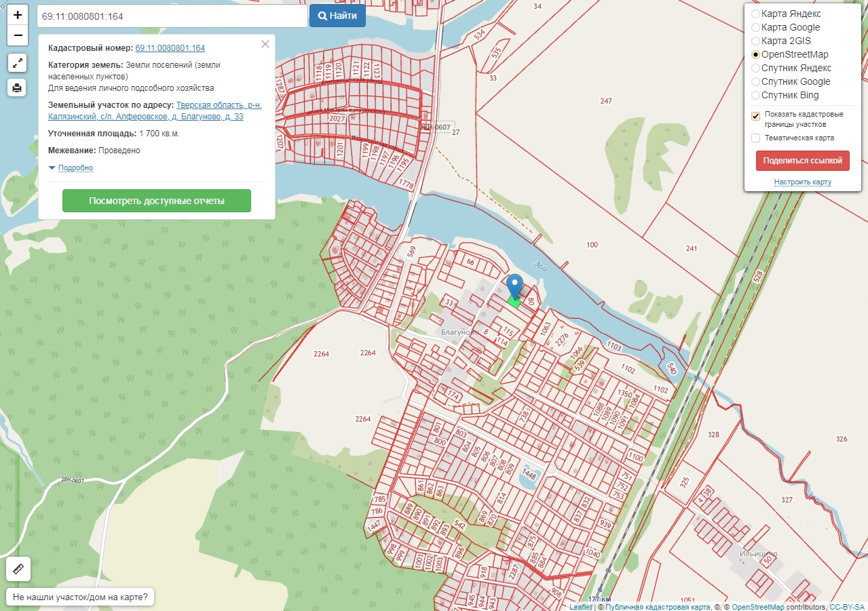Click parcel number 100 on map
Screen dimensions: 868x611
[592, 245]
